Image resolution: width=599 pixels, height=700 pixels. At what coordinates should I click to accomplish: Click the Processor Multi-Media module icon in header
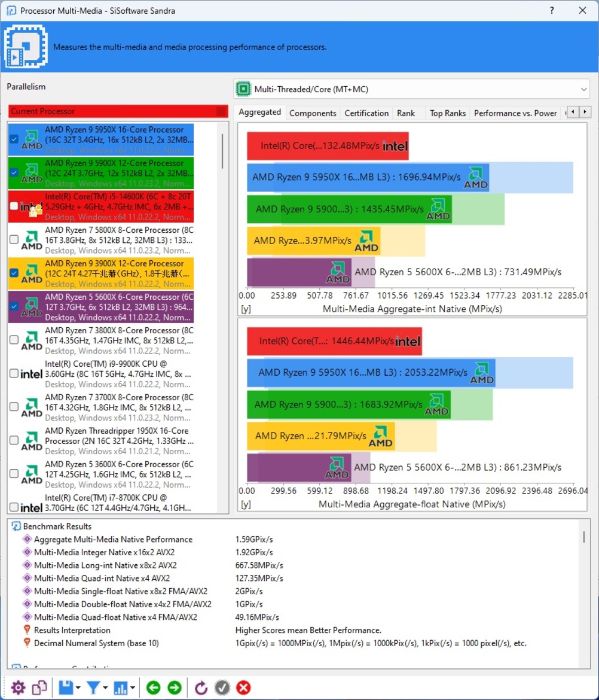point(26,47)
